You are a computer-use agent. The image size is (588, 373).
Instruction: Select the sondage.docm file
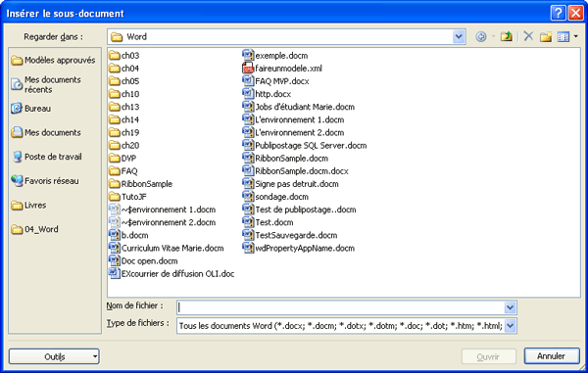[x=275, y=197]
